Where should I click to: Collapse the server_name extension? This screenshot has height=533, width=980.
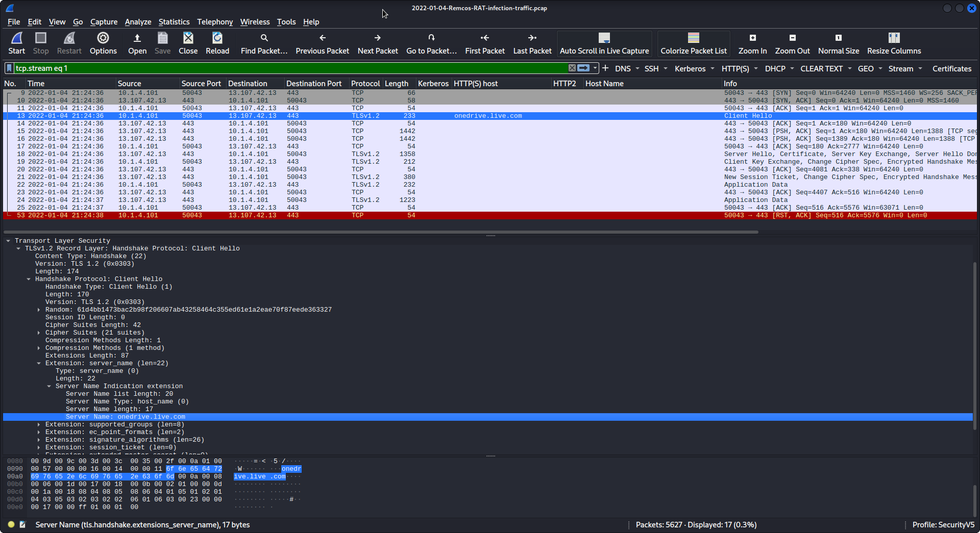pyautogui.click(x=39, y=363)
